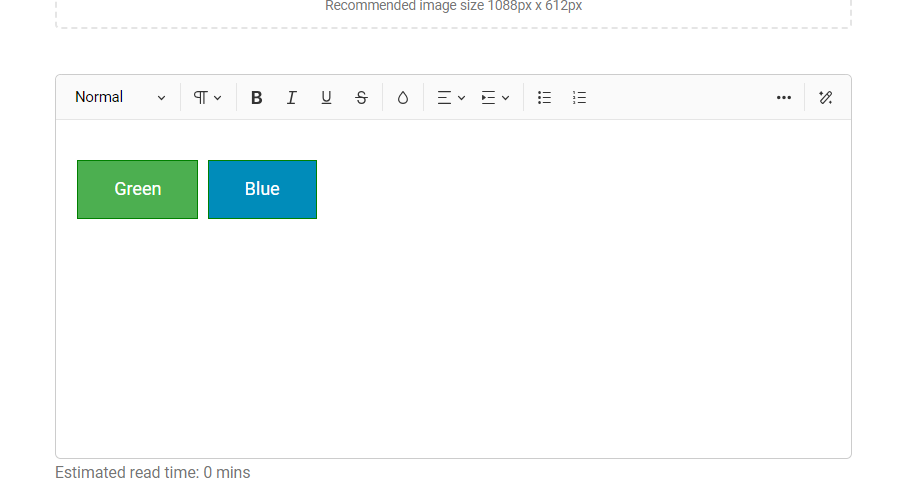Apply strikethrough formatting
This screenshot has width=904, height=502.
coord(361,97)
